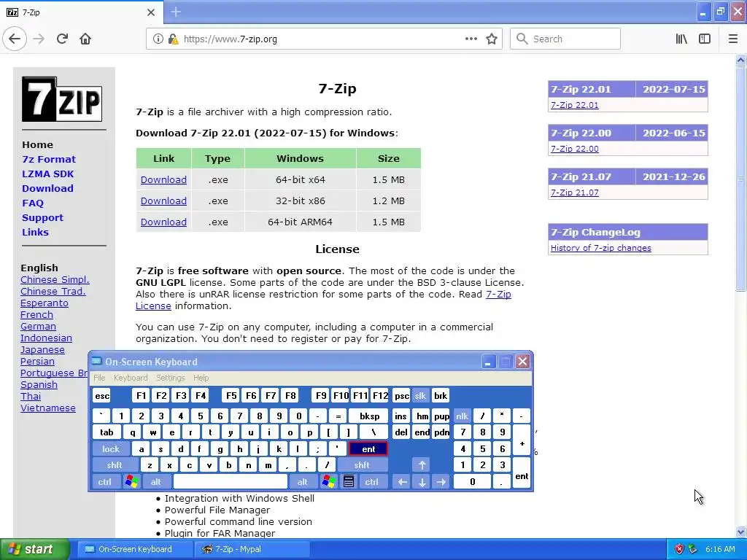Download the 64-bit x64 .exe
This screenshot has width=747, height=560.
coord(163,179)
